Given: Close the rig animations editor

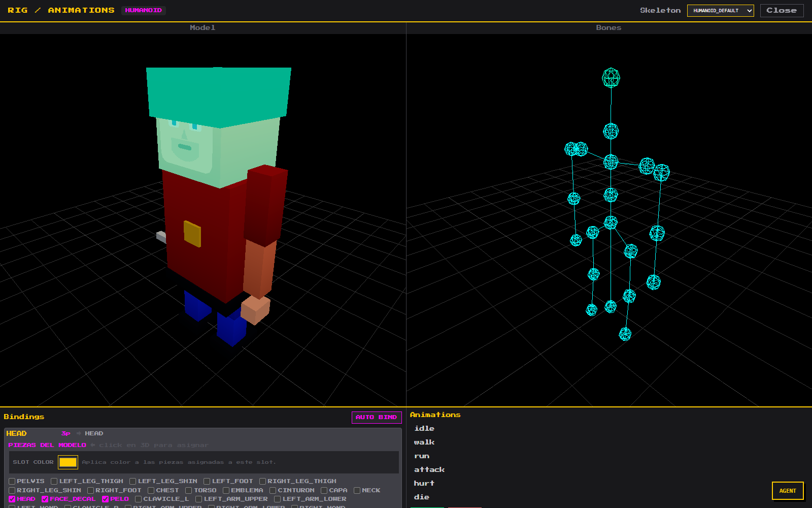Looking at the screenshot, I should 782,11.
